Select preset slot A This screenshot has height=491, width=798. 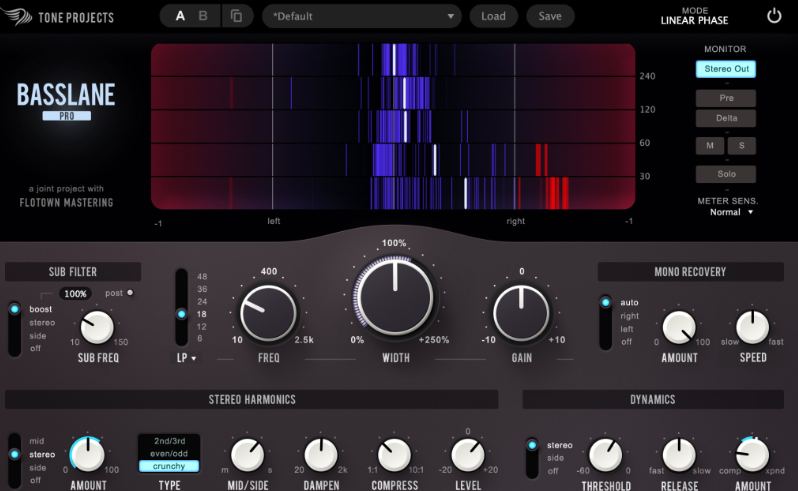[180, 16]
